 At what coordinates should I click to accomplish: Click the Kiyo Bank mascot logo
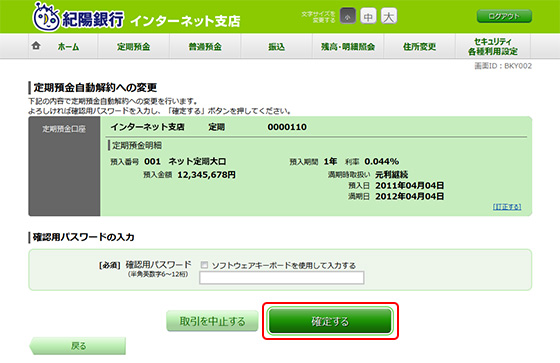pos(46,17)
